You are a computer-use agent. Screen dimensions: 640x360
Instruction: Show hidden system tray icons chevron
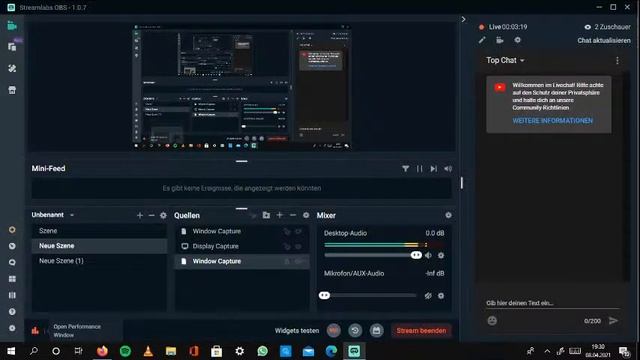[547, 351]
